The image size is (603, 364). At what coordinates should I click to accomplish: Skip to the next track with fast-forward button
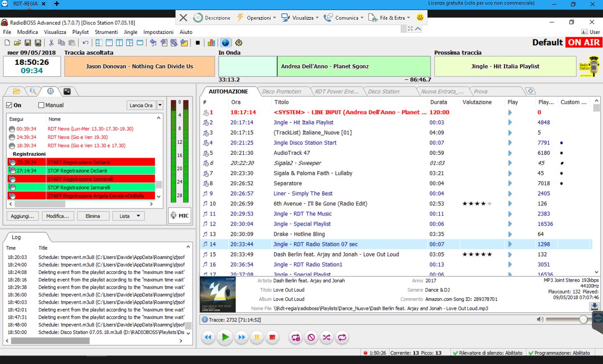click(x=242, y=337)
